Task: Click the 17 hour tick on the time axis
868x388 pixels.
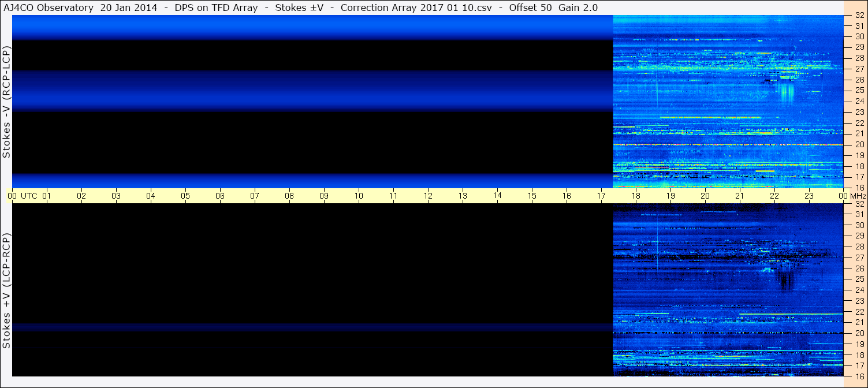Action: pyautogui.click(x=601, y=196)
